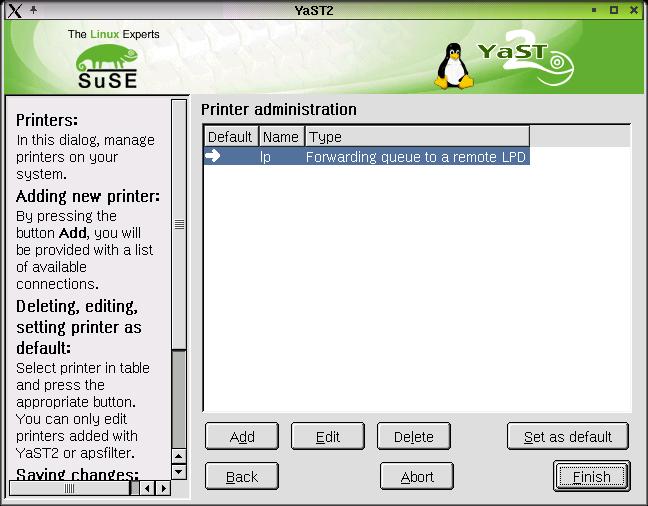The image size is (648, 506).
Task: Click the Tux penguin icon
Action: [x=454, y=66]
